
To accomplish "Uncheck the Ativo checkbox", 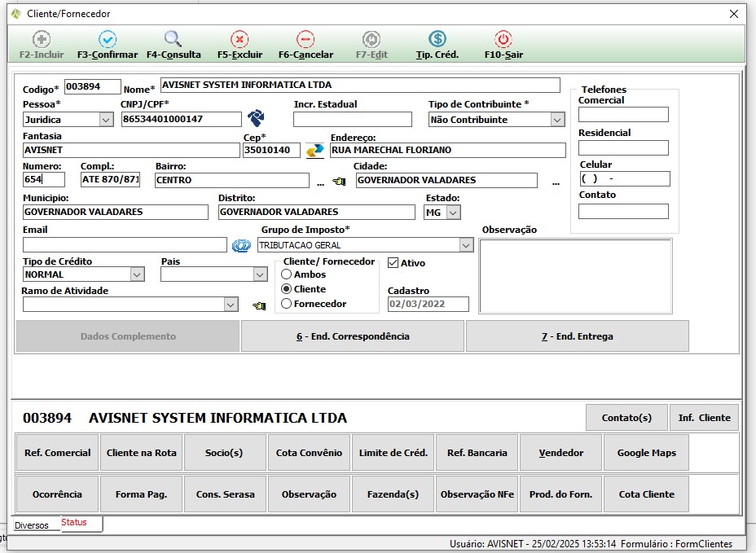I will coord(393,263).
